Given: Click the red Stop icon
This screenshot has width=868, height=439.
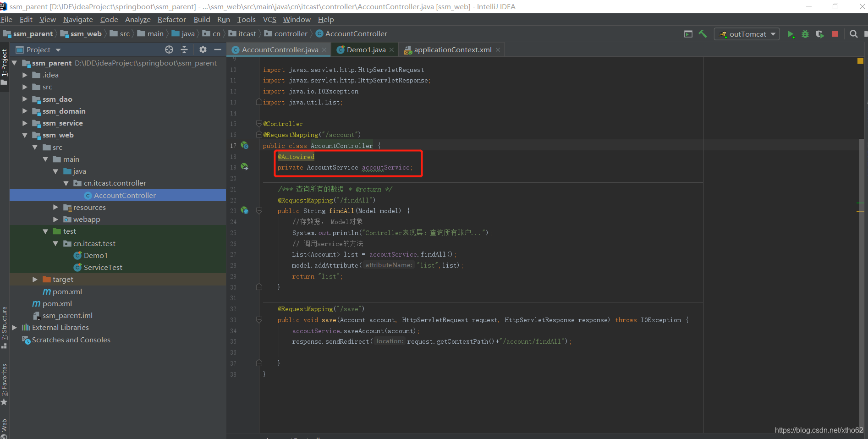Looking at the screenshot, I should coord(835,34).
